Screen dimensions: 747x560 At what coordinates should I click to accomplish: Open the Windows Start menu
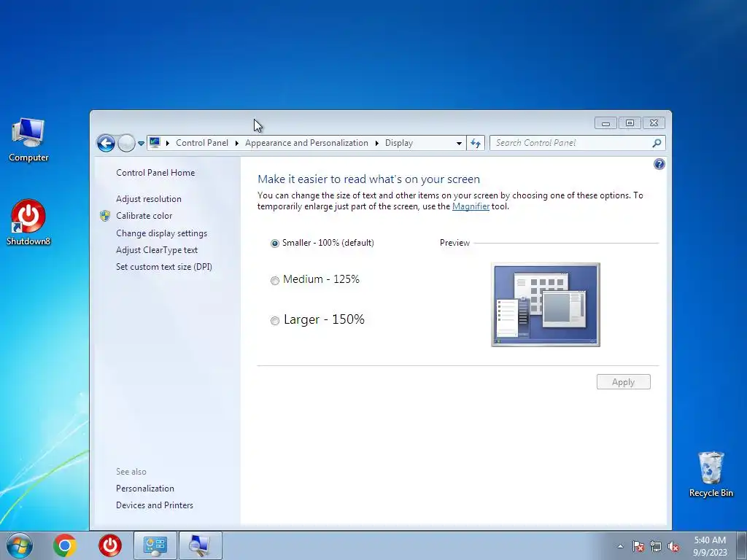click(20, 545)
